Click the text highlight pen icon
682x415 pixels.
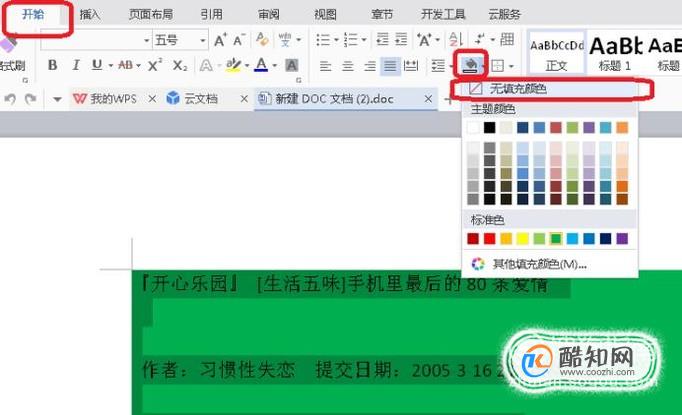(234, 65)
